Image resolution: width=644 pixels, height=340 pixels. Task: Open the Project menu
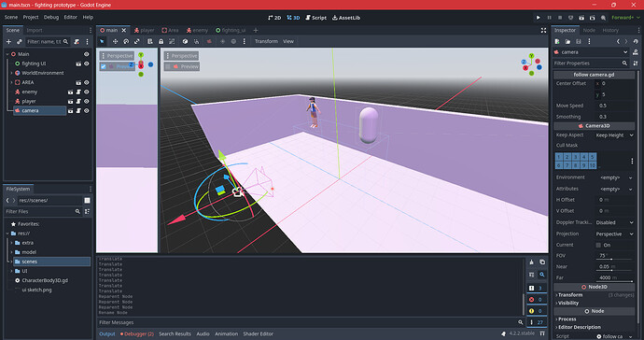pyautogui.click(x=31, y=17)
